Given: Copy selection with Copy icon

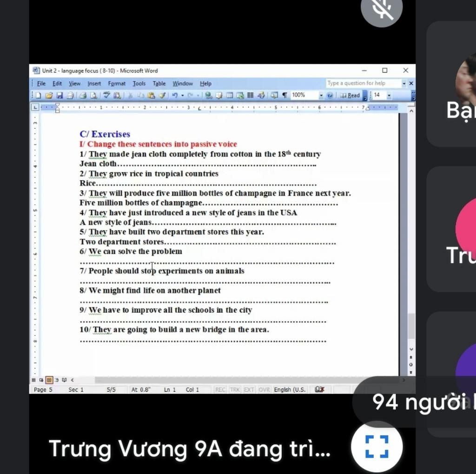Looking at the screenshot, I should coord(140,95).
